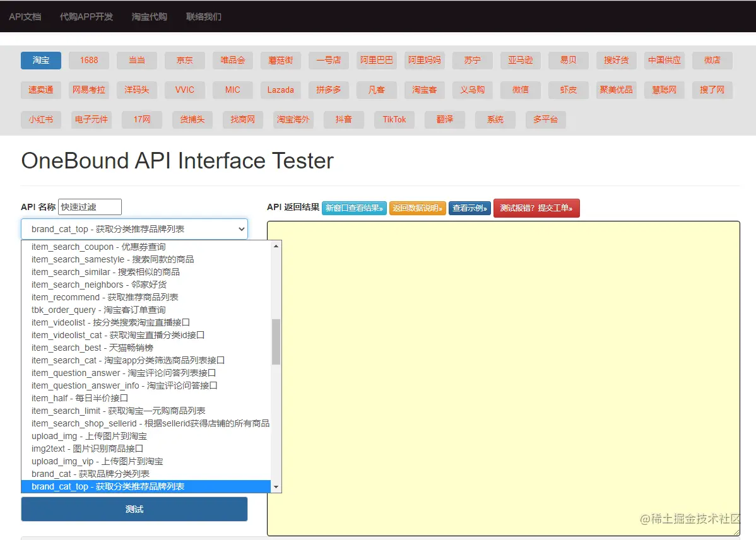Click dropdown list scroll-up arrow
The width and height of the screenshot is (756, 540).
pos(276,247)
